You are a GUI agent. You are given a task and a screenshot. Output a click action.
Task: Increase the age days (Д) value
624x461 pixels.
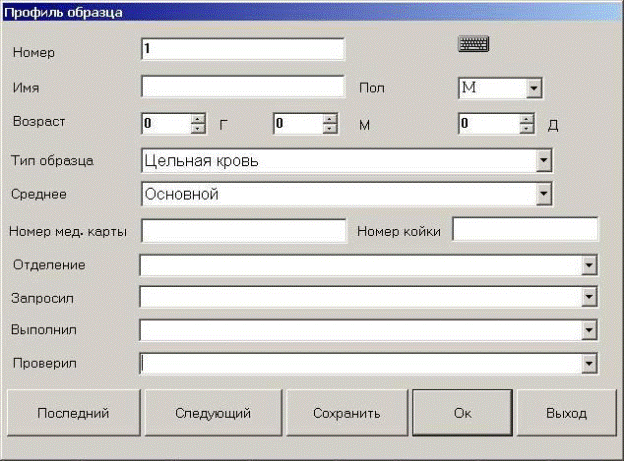point(526,119)
